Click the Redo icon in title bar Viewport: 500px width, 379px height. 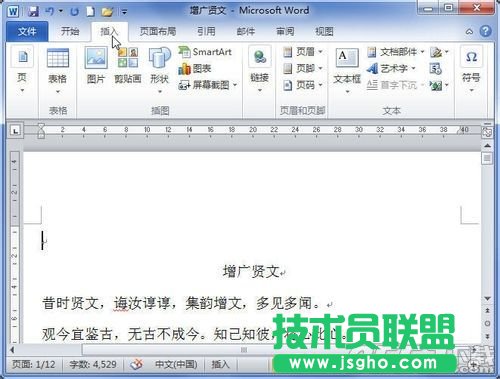(74, 12)
